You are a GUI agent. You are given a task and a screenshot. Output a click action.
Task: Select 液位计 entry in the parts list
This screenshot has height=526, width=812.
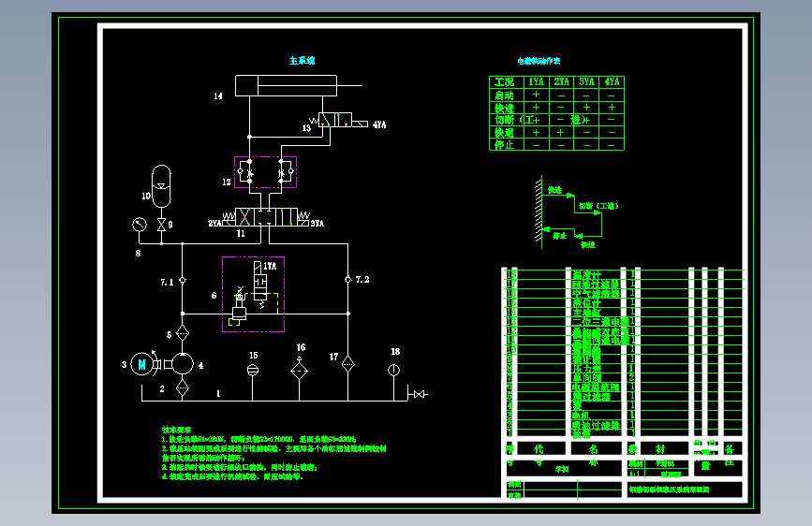click(x=586, y=303)
